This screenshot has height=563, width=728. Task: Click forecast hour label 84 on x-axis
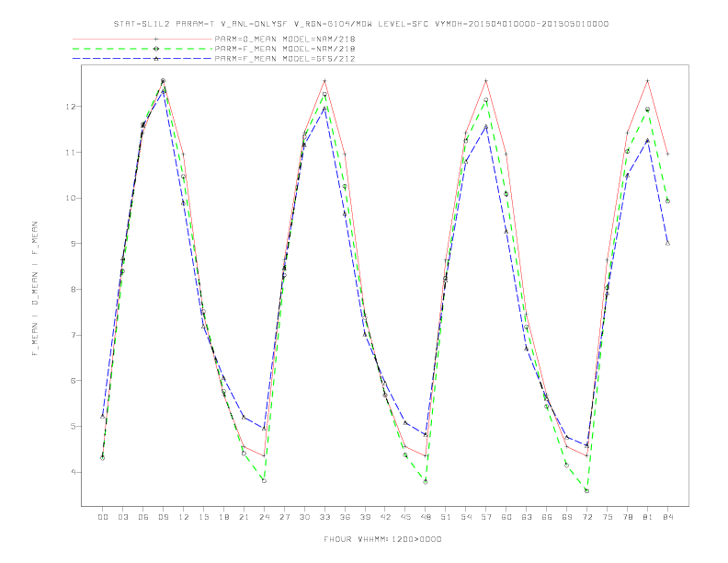click(x=668, y=517)
